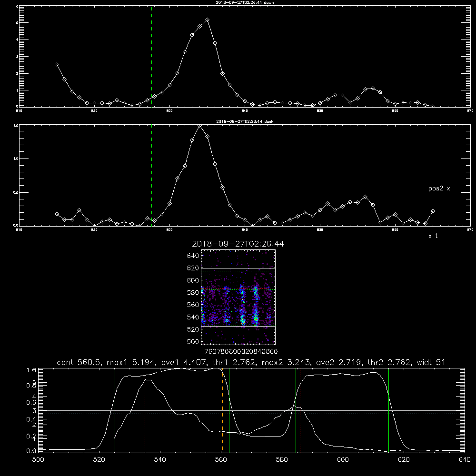The height and width of the screenshot is (476, 476).
Task: Click the green vertical line near 525 in bottom plot
Action: click(115, 410)
